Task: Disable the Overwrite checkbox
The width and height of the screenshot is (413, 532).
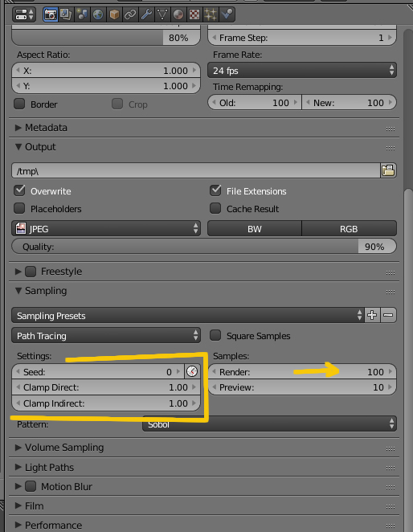Action: [x=19, y=190]
